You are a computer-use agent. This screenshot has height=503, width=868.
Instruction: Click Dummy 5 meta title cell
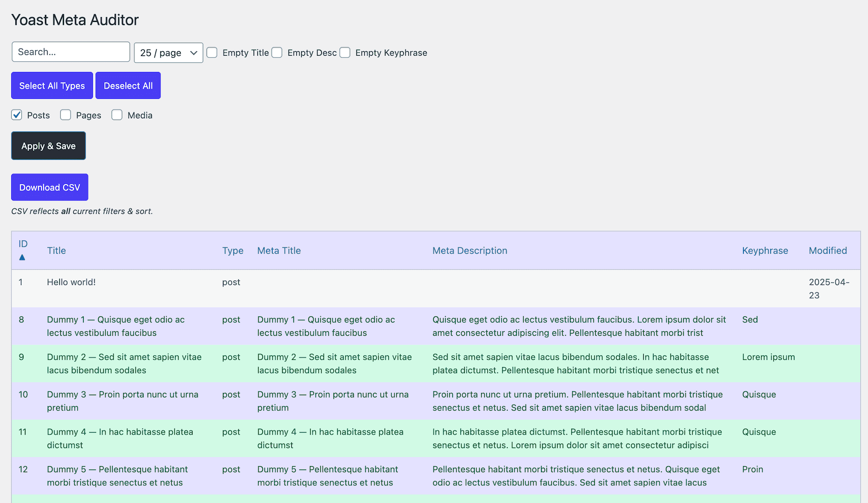328,476
